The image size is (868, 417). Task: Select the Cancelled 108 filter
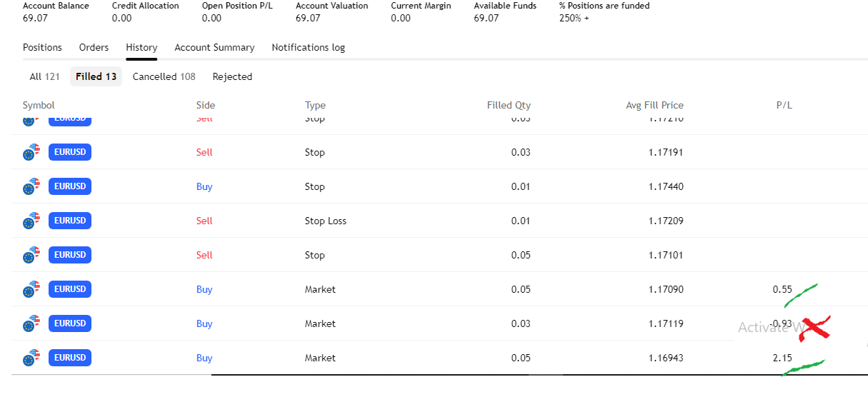(x=164, y=76)
